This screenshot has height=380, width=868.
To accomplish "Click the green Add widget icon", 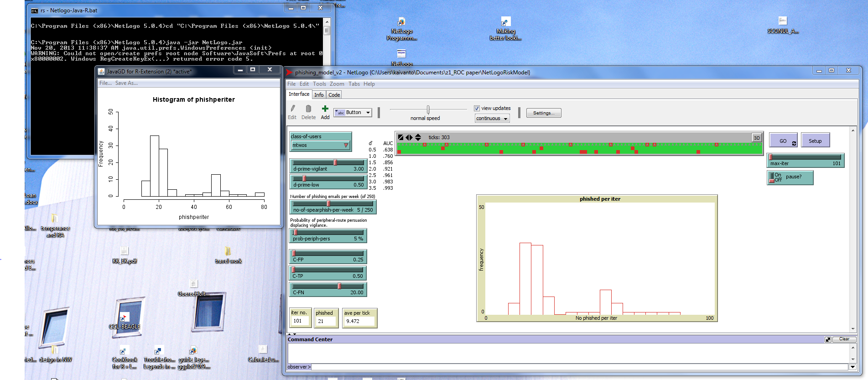I will [x=325, y=109].
